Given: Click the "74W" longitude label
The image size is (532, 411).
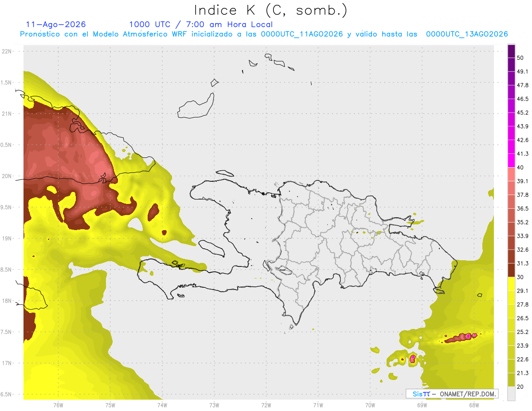Looking at the screenshot, I should click(162, 405).
